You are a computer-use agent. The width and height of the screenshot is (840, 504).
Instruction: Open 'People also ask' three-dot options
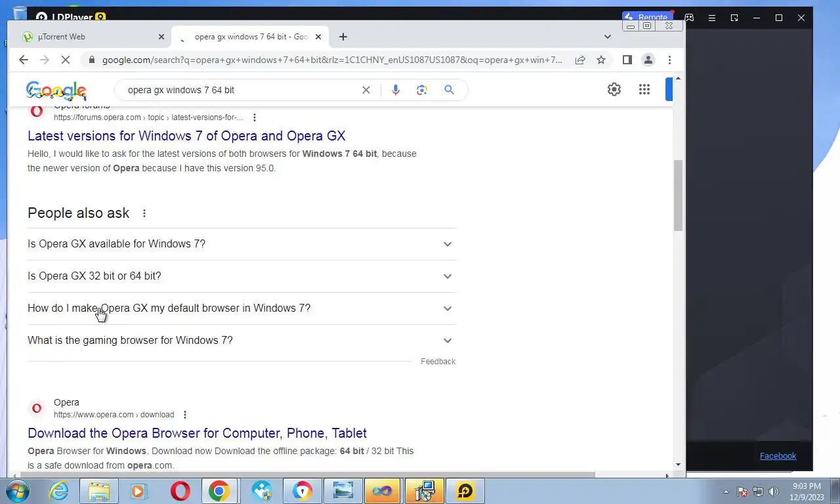coord(144,213)
